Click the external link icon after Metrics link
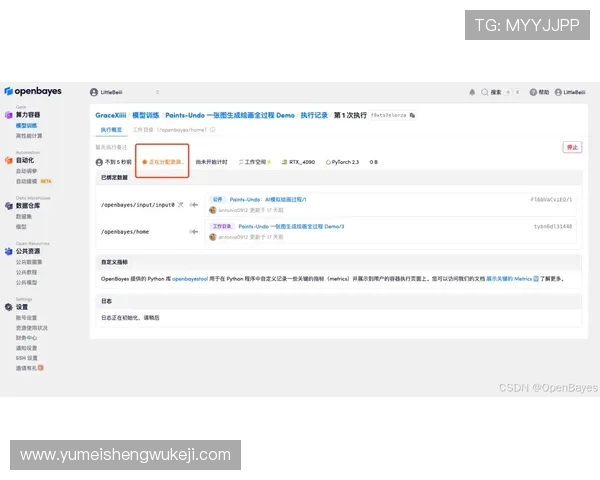600x480 pixels. (x=536, y=279)
